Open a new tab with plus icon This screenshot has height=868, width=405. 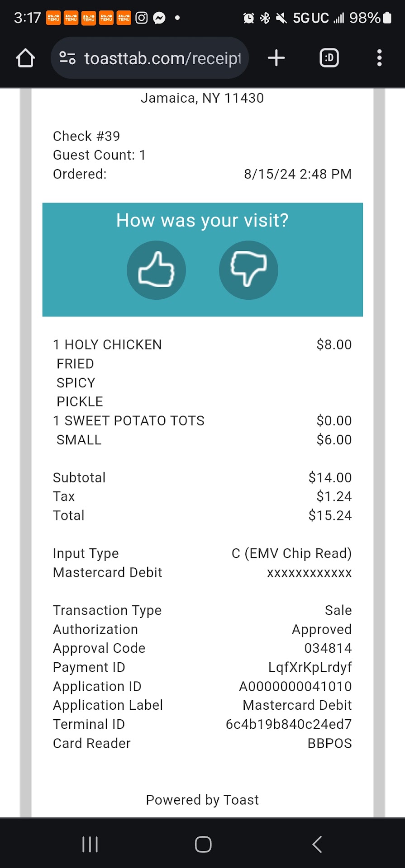(276, 58)
